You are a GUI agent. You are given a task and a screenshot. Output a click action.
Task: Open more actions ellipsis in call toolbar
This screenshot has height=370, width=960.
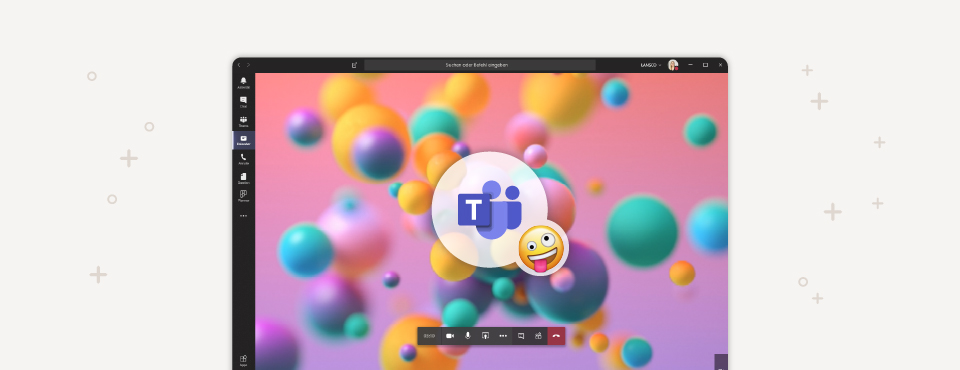pyautogui.click(x=503, y=336)
